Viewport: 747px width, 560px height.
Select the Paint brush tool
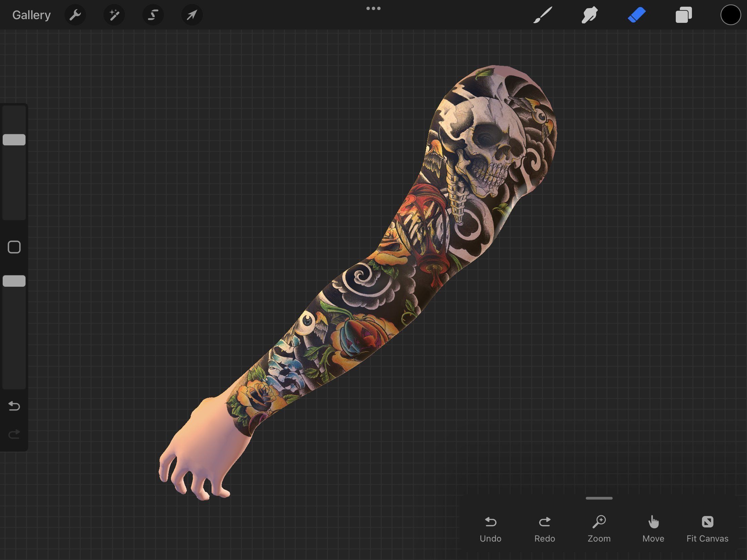click(543, 15)
